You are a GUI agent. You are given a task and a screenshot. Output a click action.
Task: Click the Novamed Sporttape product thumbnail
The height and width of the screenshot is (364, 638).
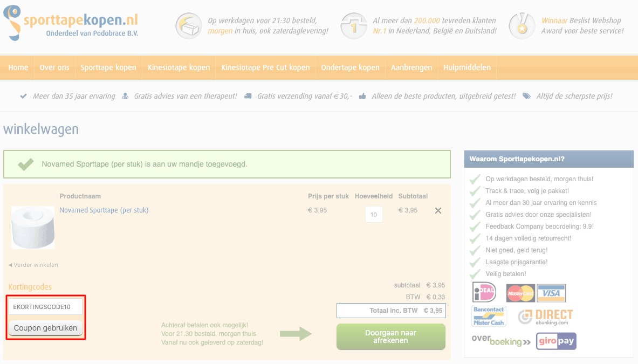click(33, 228)
